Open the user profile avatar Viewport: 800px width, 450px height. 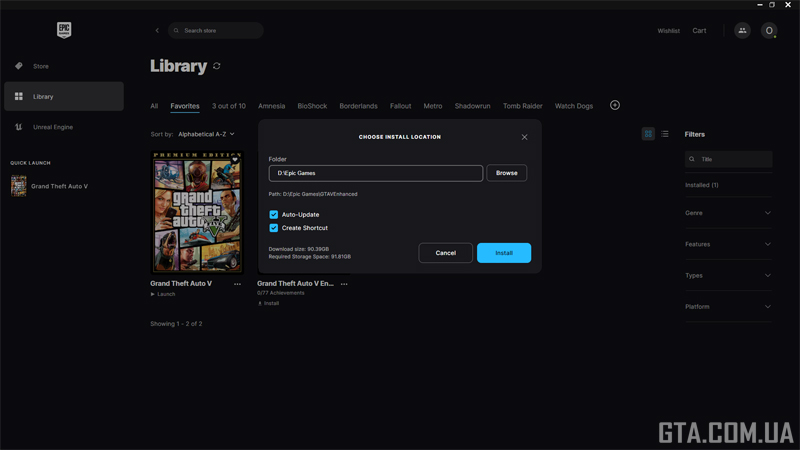[x=769, y=31]
